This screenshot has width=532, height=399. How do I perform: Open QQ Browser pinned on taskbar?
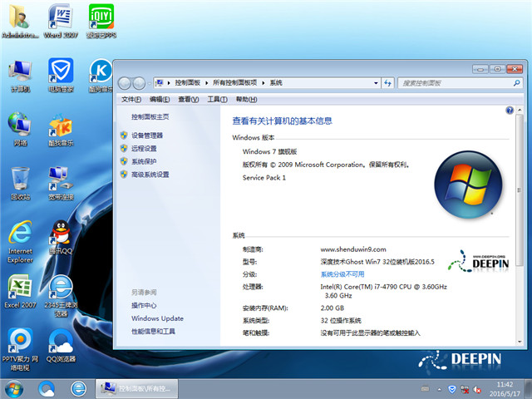coord(47,389)
